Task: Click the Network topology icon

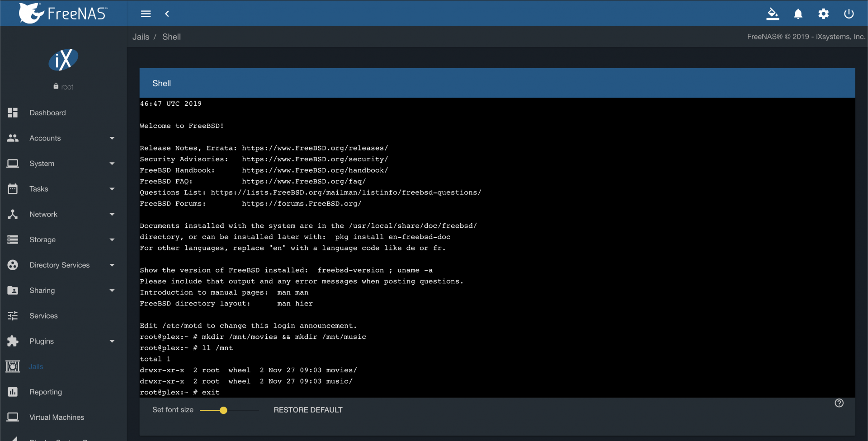Action: [13, 214]
